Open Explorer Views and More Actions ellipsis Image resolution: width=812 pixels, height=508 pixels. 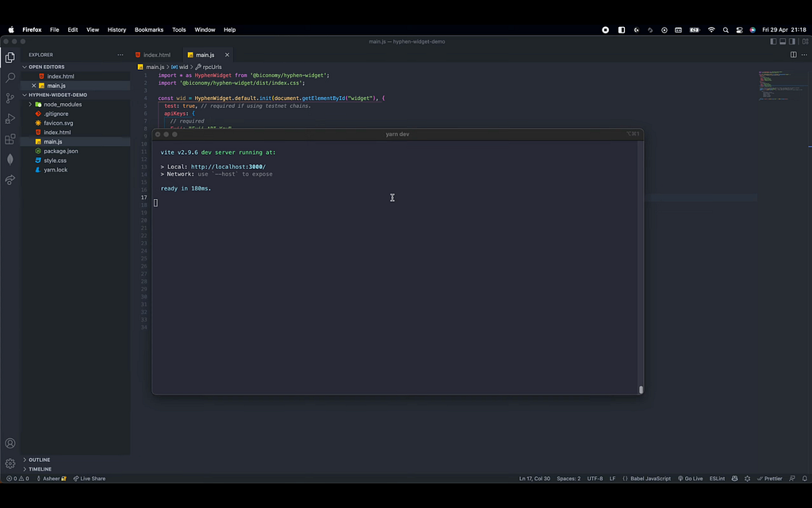click(121, 55)
